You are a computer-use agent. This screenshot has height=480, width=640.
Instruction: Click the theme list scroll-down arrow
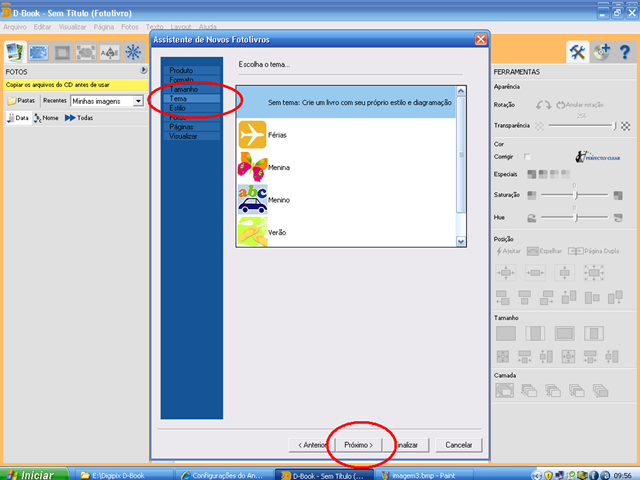coord(461,242)
